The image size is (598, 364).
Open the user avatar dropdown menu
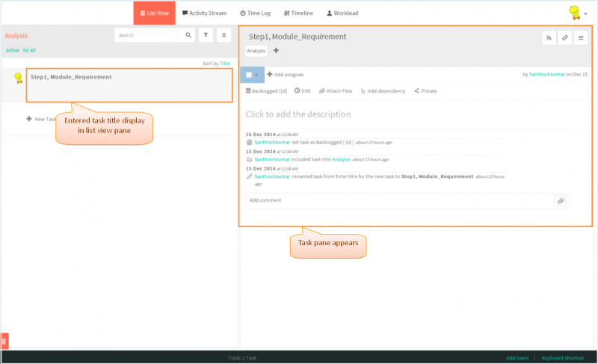[x=577, y=13]
